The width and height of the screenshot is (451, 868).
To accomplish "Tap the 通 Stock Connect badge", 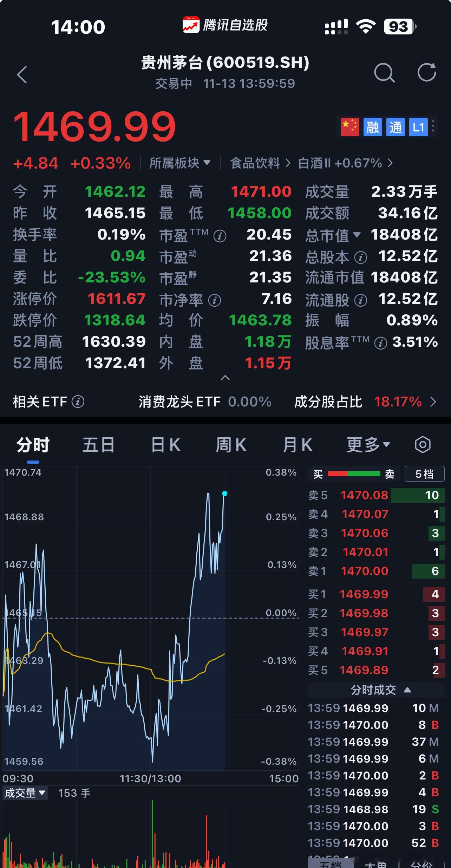I will pyautogui.click(x=396, y=127).
